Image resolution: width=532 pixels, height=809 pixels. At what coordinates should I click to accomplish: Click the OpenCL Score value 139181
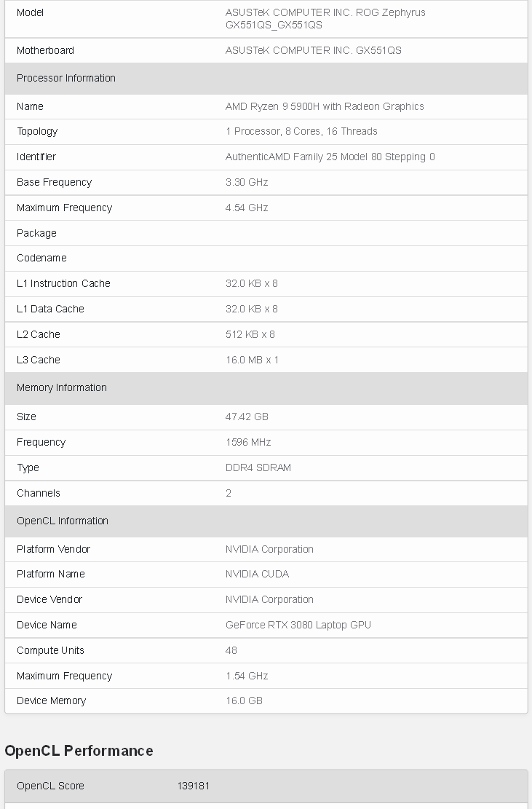click(194, 786)
